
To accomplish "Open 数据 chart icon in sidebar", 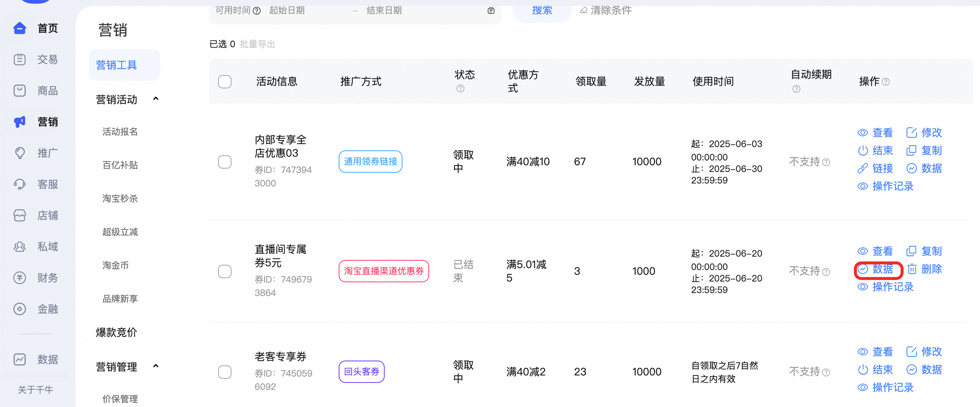I will pyautogui.click(x=19, y=359).
